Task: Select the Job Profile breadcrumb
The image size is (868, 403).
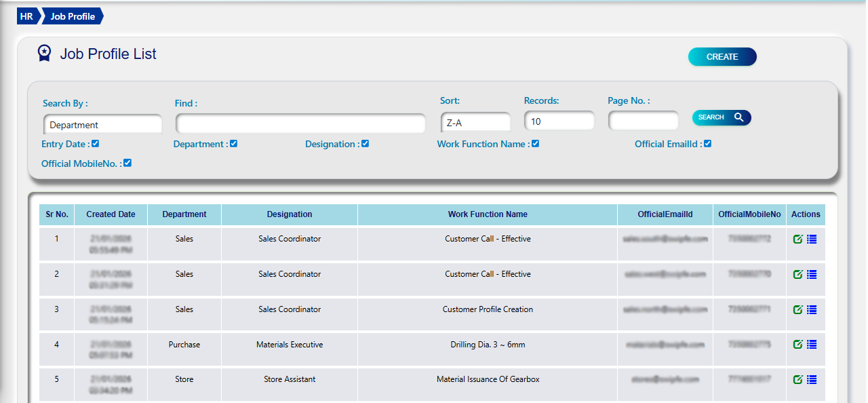Action: tap(73, 16)
